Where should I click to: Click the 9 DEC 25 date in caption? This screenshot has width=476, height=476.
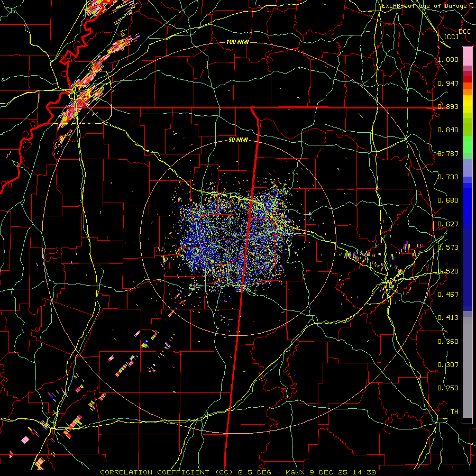coord(329,472)
